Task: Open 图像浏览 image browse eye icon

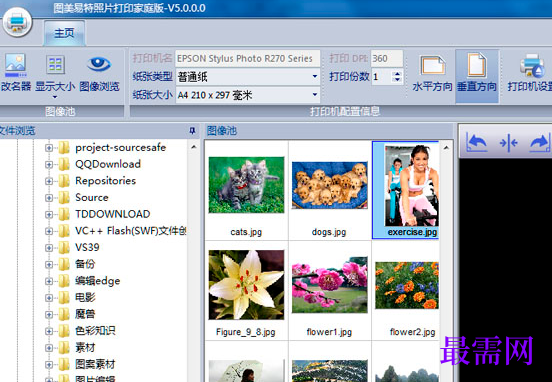Action: click(99, 73)
